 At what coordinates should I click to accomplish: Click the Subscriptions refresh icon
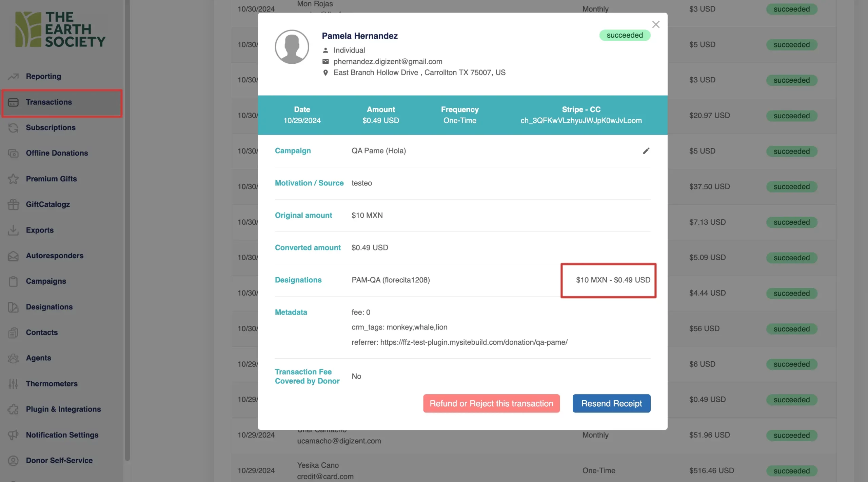[x=13, y=128]
